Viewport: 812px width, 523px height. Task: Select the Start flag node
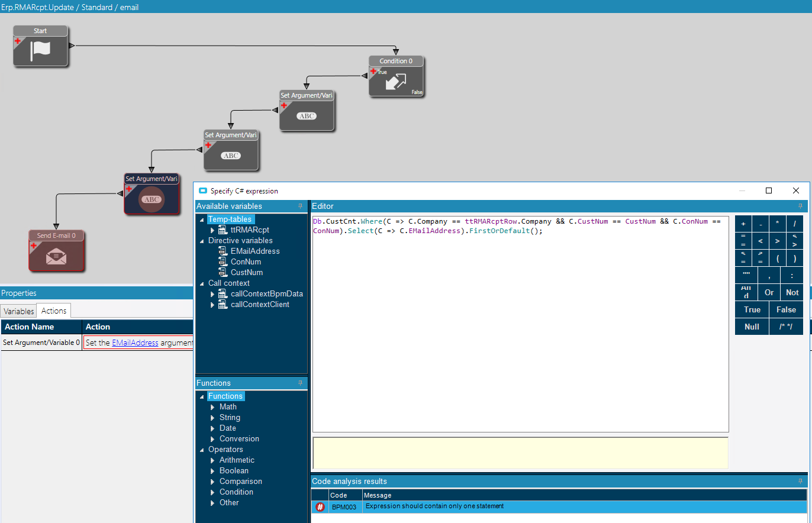click(41, 46)
